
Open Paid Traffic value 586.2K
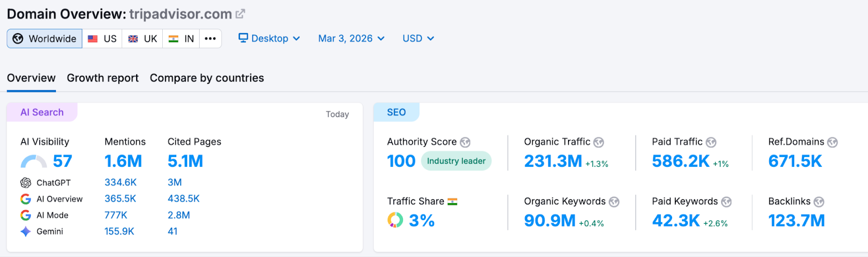(x=681, y=161)
